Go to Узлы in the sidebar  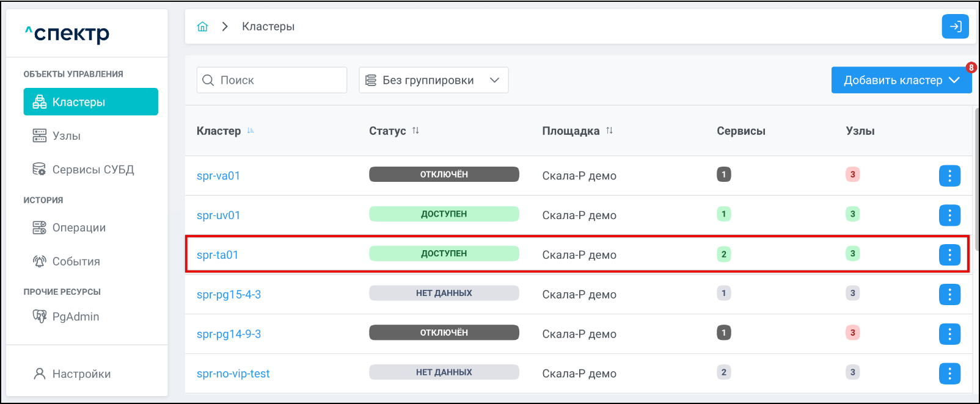point(66,136)
